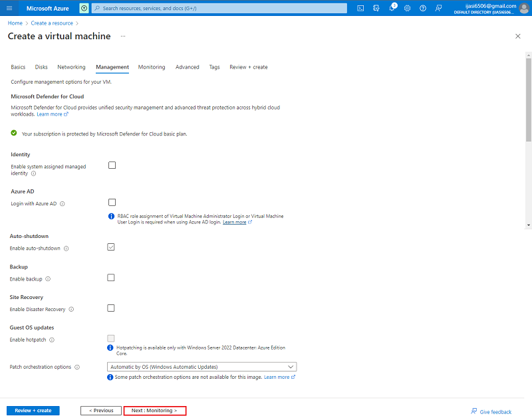Launch Copilot next to Microsoft Azure logo
The height and width of the screenshot is (420, 532).
pos(84,8)
